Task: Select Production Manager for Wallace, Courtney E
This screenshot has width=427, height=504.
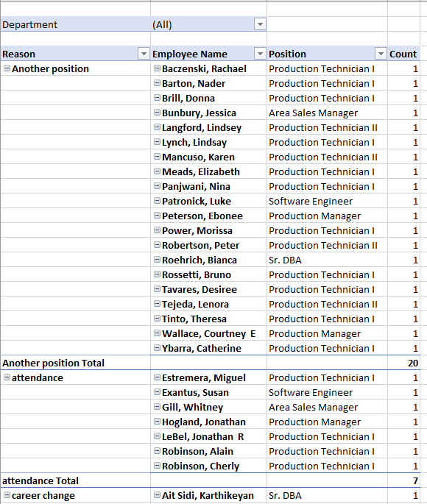Action: click(327, 333)
